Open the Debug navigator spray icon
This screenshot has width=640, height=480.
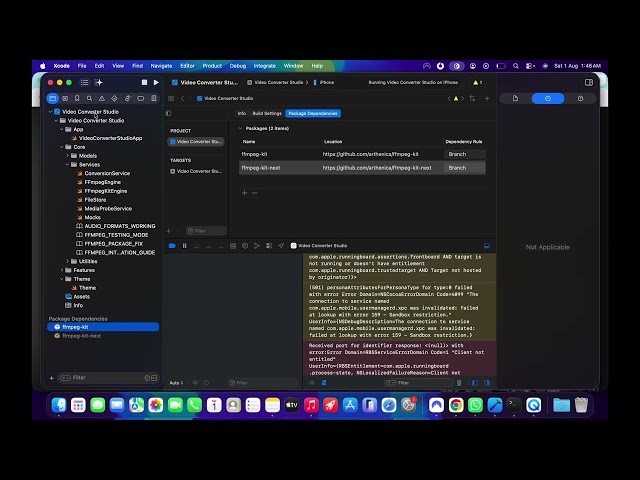[x=127, y=98]
